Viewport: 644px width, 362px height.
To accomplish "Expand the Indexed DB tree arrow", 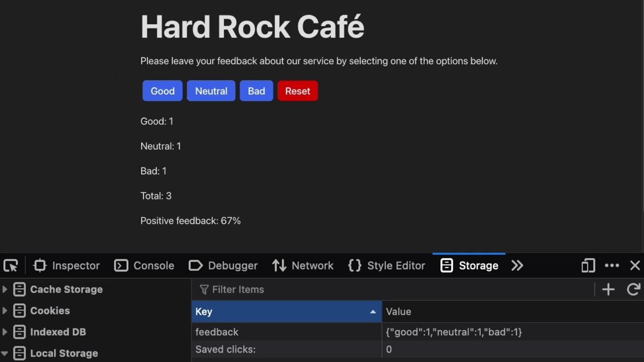I will [x=5, y=332].
